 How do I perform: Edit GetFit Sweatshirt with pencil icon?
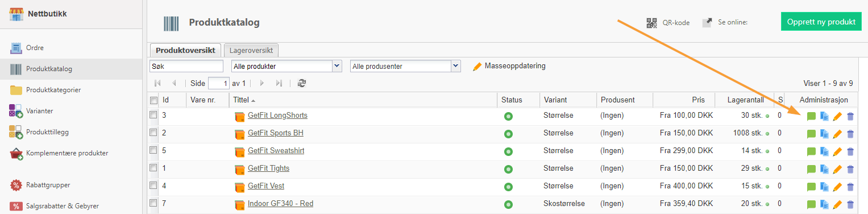click(837, 152)
